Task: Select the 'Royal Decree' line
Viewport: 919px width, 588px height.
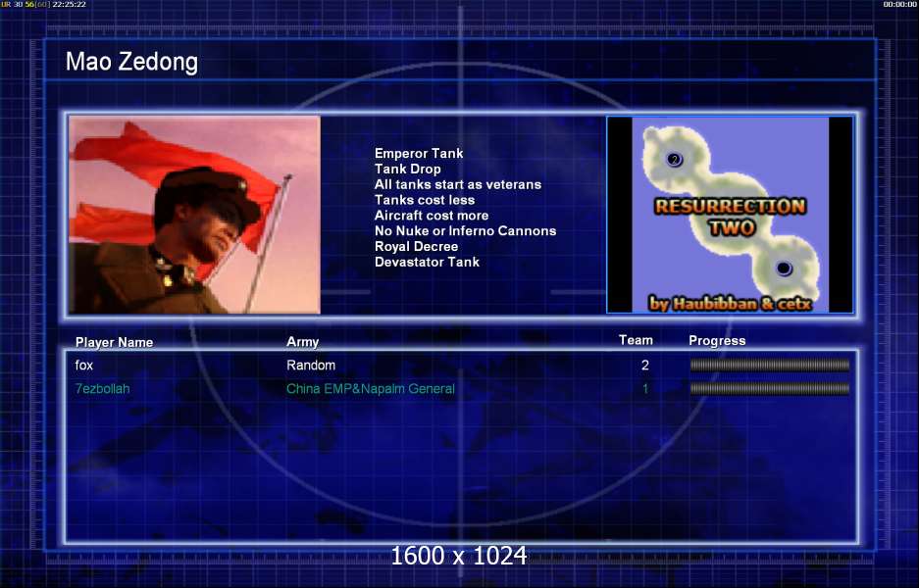Action: pos(416,247)
